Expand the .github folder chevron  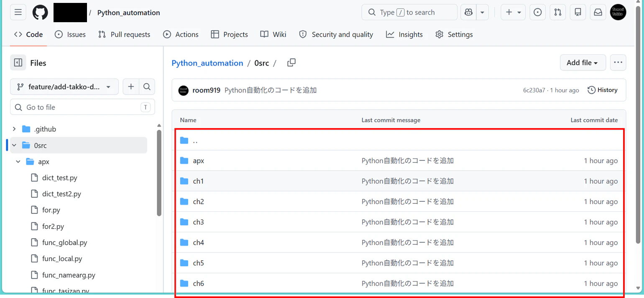click(x=14, y=129)
